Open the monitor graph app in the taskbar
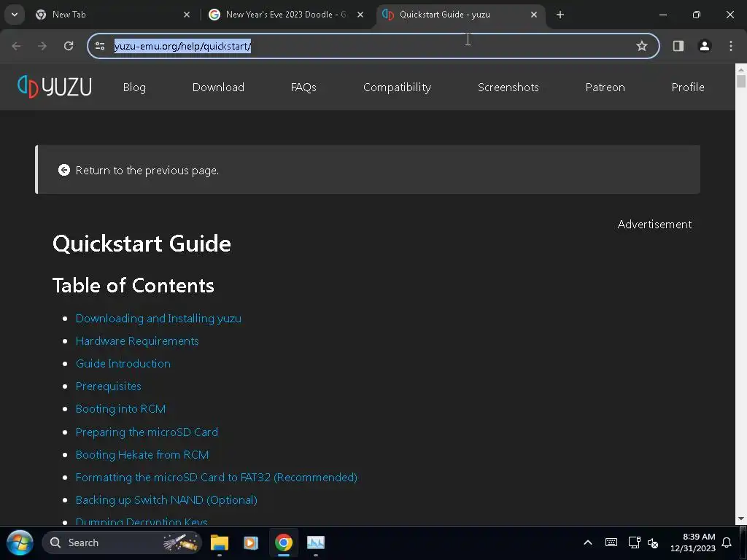This screenshot has width=747, height=560. (315, 542)
